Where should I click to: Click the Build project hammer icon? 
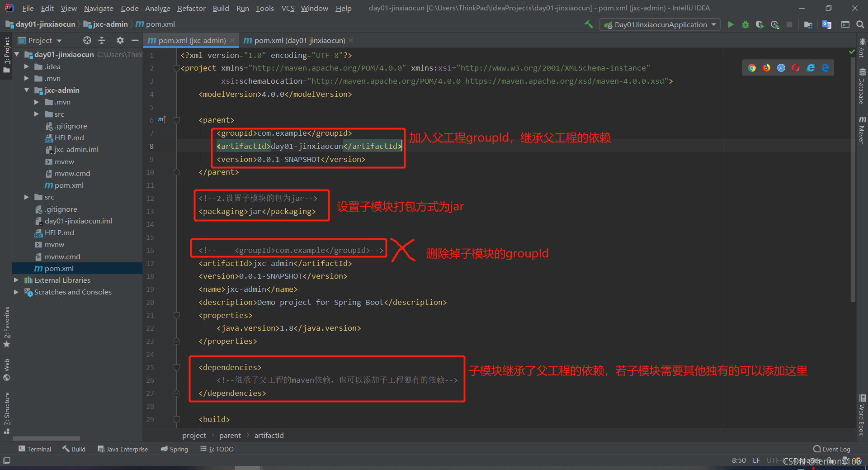589,24
